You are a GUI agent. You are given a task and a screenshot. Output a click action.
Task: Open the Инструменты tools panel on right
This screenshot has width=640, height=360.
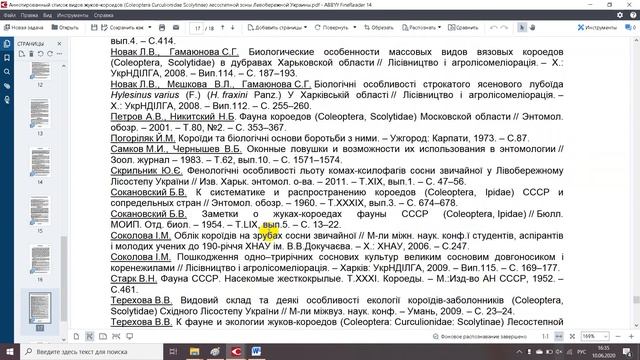coord(597,27)
